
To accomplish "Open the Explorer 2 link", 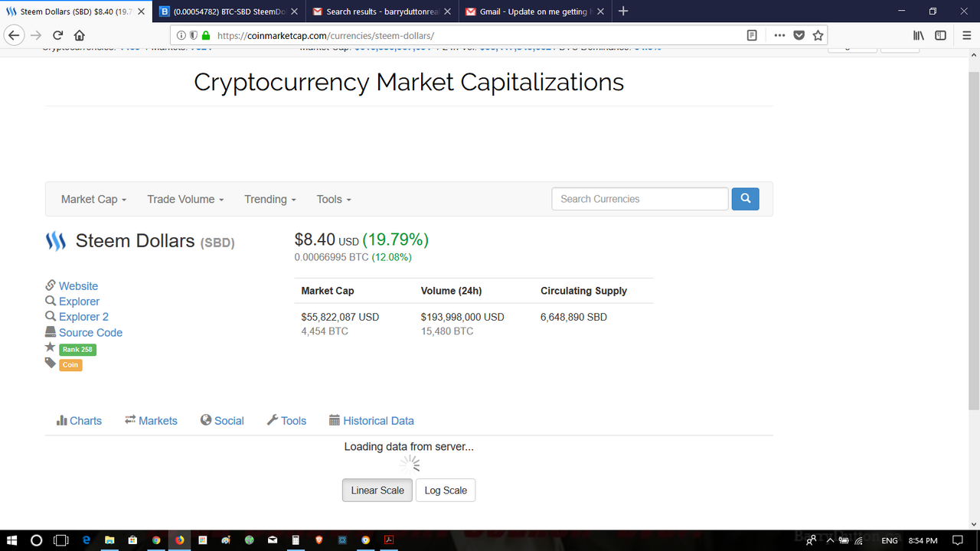I will pos(83,317).
